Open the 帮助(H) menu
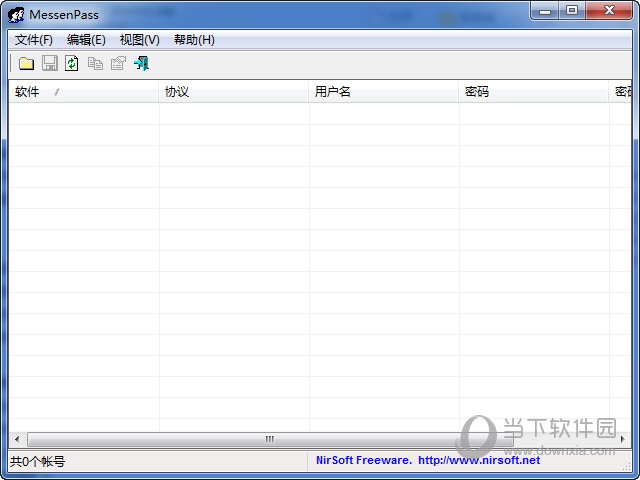 coord(194,40)
